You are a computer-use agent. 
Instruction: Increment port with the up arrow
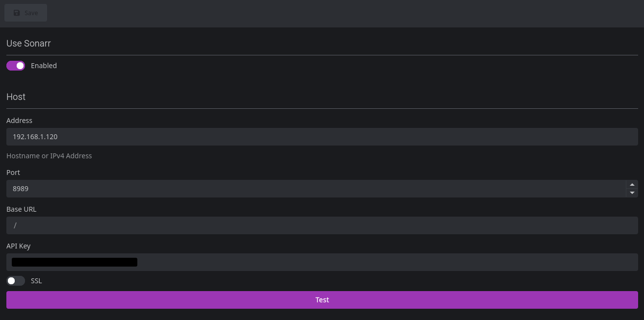(632, 185)
